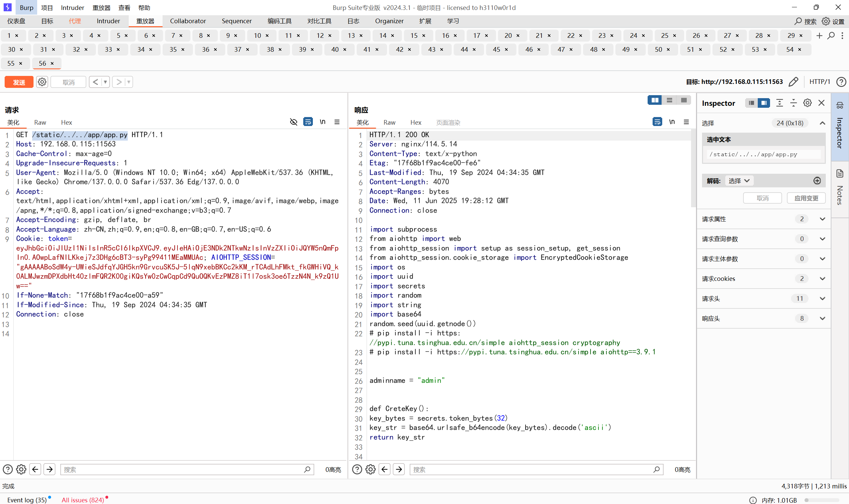Go to previous request with back arrow

(x=96, y=82)
